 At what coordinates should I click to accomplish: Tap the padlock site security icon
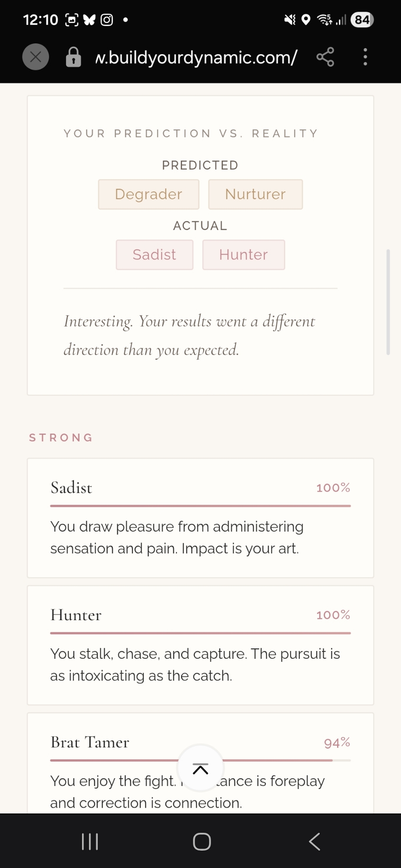pos(73,57)
